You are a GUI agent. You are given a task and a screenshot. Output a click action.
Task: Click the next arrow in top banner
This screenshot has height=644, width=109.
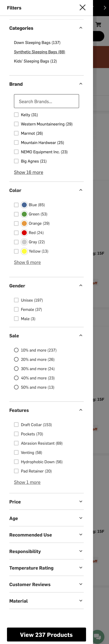coord(105,8)
